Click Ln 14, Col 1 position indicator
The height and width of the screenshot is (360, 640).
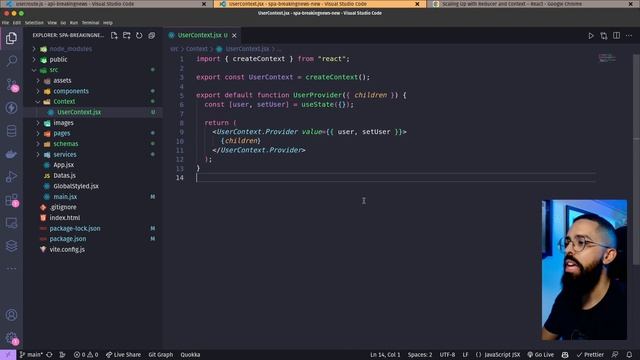pyautogui.click(x=385, y=355)
